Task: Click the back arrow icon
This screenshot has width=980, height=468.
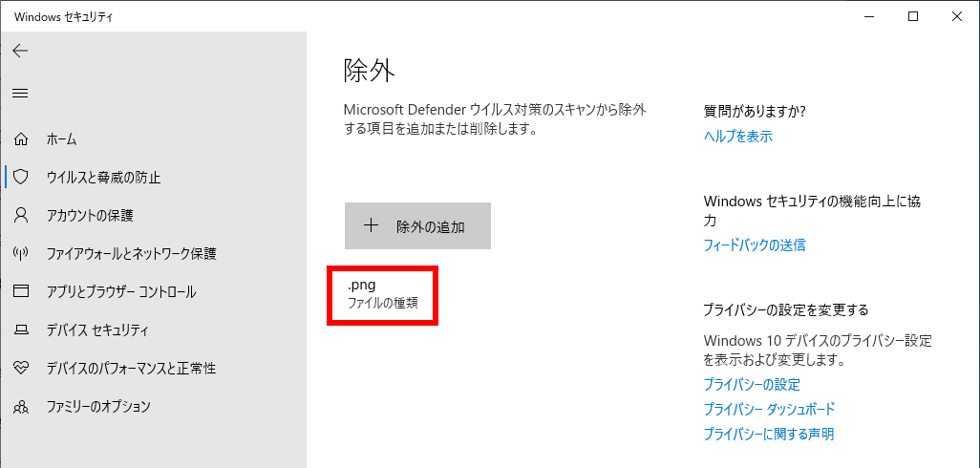Action: tap(21, 51)
